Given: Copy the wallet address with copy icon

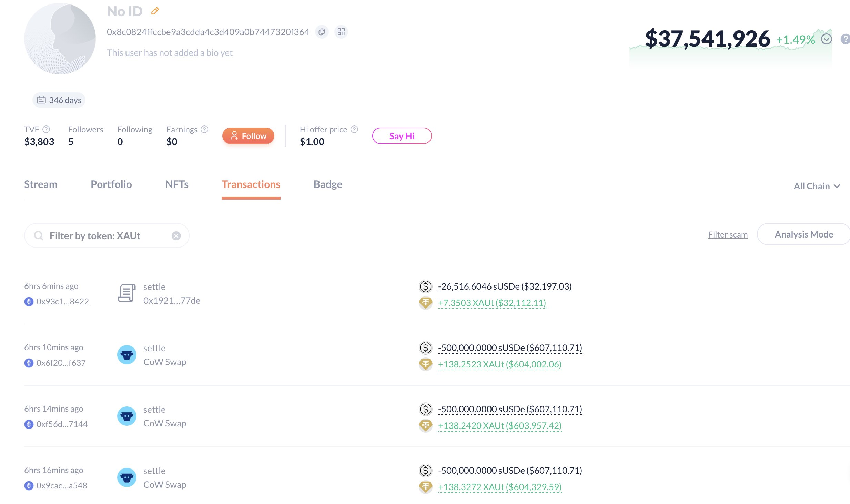Looking at the screenshot, I should 322,32.
